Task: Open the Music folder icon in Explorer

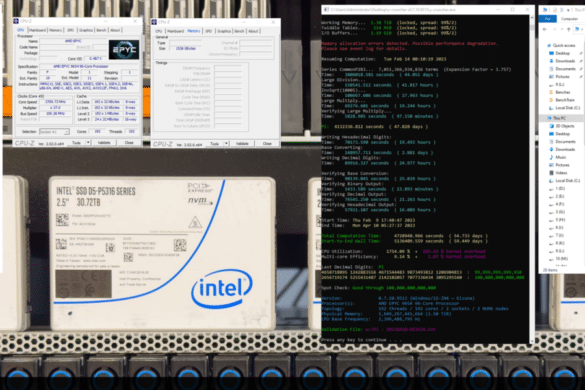Action: coord(551,157)
